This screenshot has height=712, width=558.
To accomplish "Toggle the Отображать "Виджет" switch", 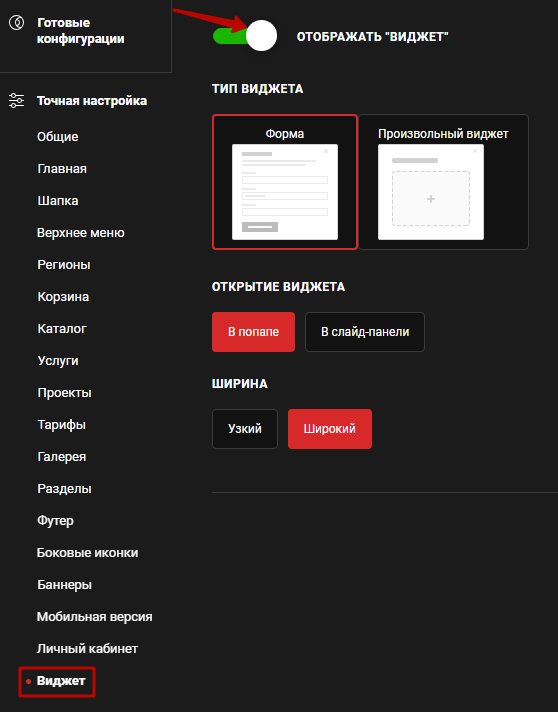I will pos(245,36).
